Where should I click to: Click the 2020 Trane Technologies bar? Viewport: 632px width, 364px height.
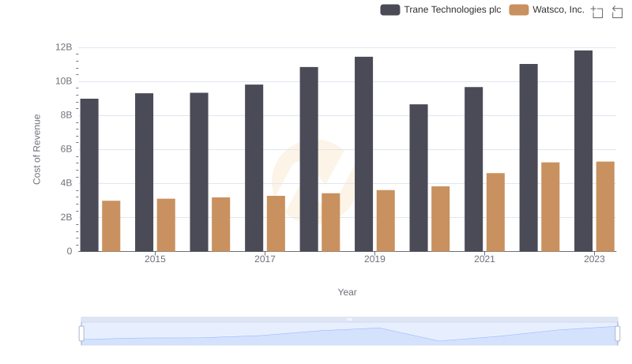click(419, 178)
